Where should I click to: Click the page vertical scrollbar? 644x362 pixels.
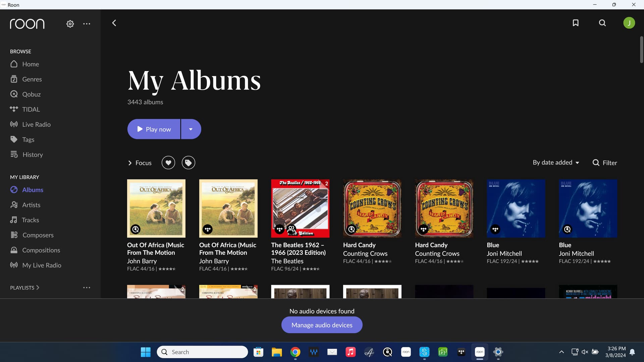point(641,50)
